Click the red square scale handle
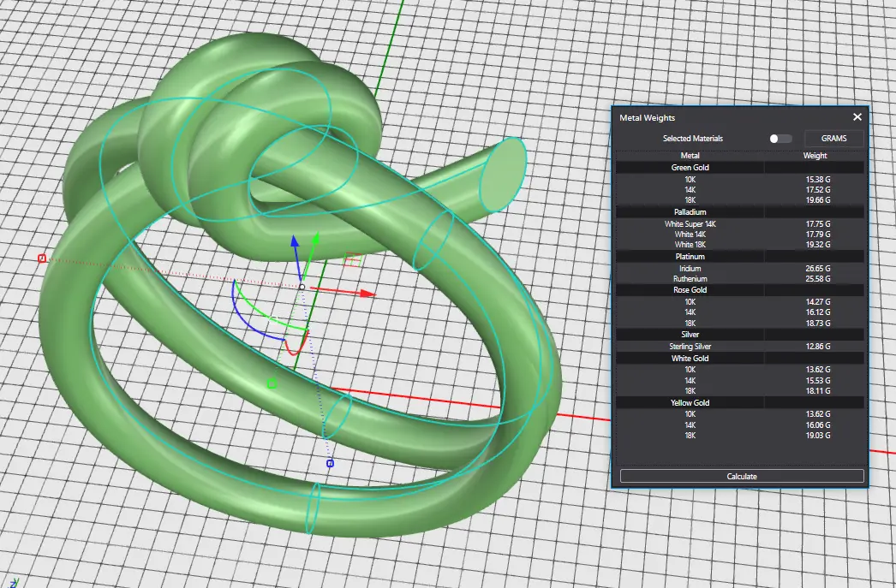 [x=42, y=258]
